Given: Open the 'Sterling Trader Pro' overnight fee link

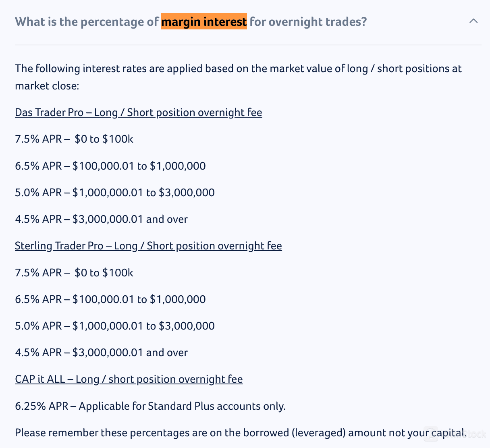Looking at the screenshot, I should 148,246.
